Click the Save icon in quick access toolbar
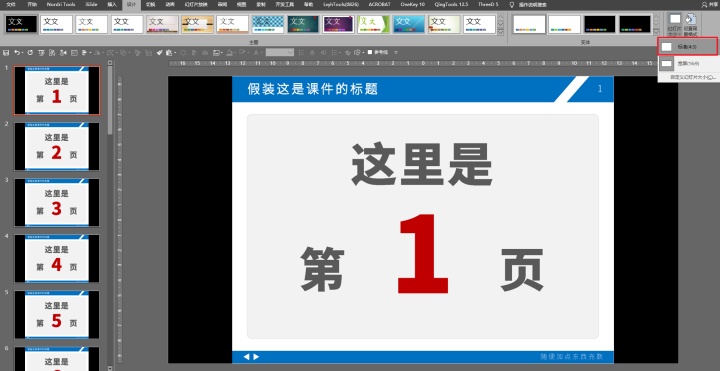The image size is (720, 371). click(6, 52)
